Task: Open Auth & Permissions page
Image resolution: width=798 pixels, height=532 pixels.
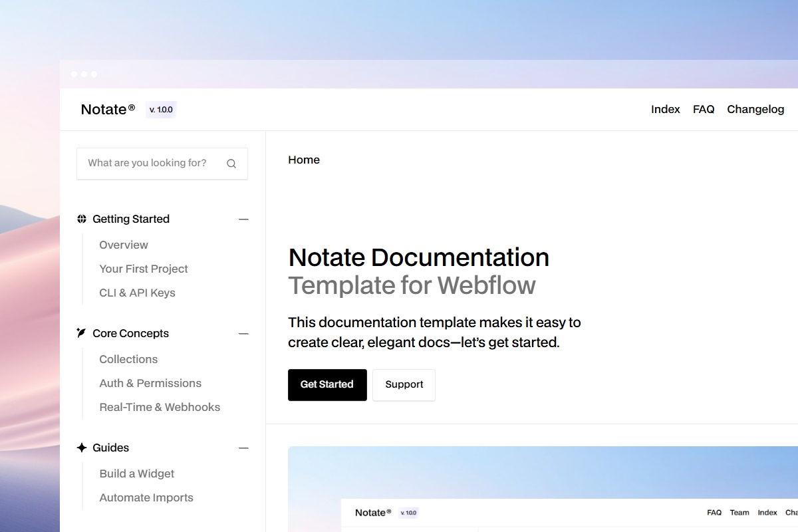Action: pyautogui.click(x=150, y=383)
